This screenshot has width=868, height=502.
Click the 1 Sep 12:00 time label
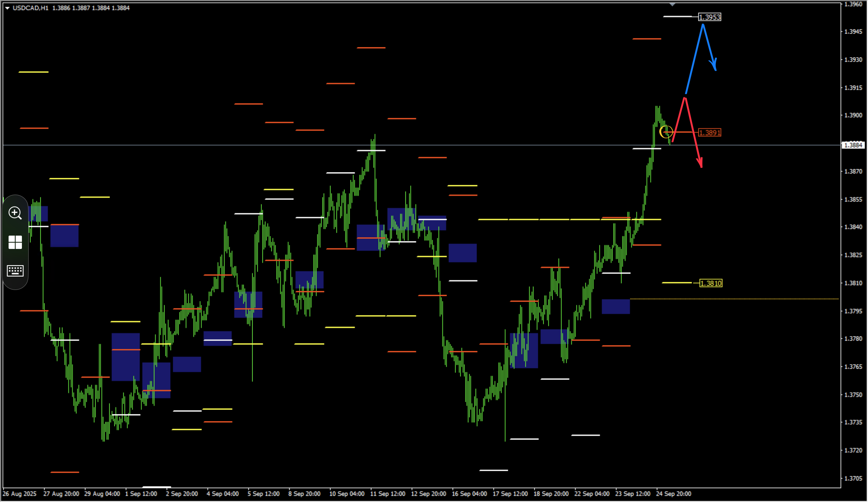pyautogui.click(x=141, y=494)
